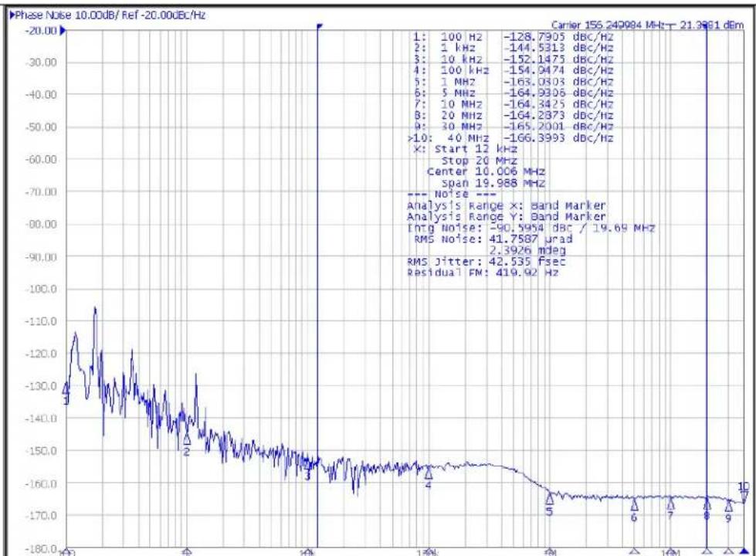Click 'Analysis Range X: Band Marker' line

507,205
